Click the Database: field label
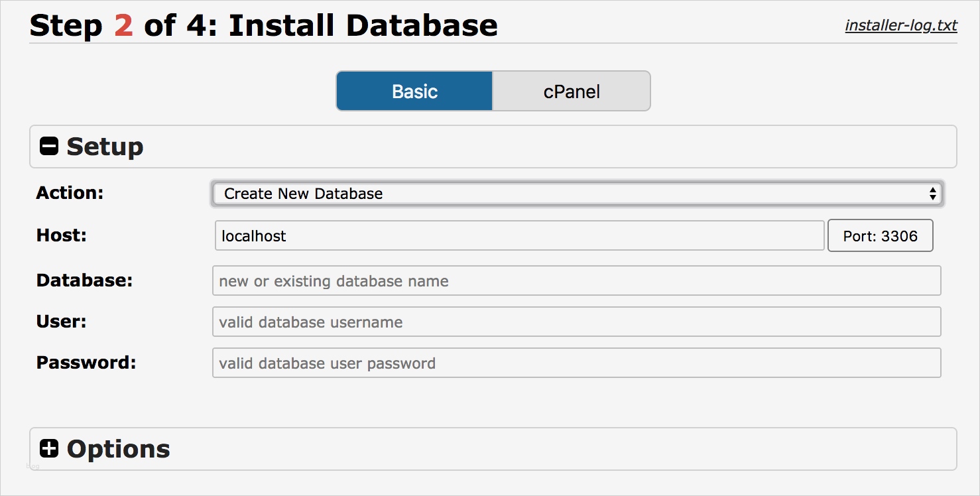The image size is (980, 496). [84, 280]
